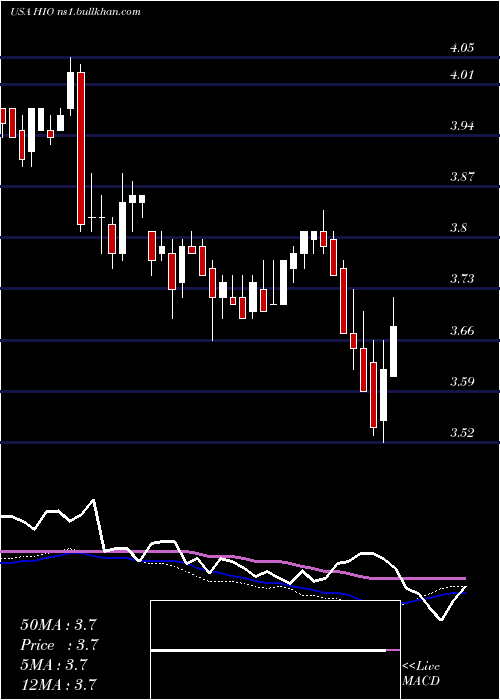
Task: Select the 3.87 price axis label
Action: [x=462, y=176]
